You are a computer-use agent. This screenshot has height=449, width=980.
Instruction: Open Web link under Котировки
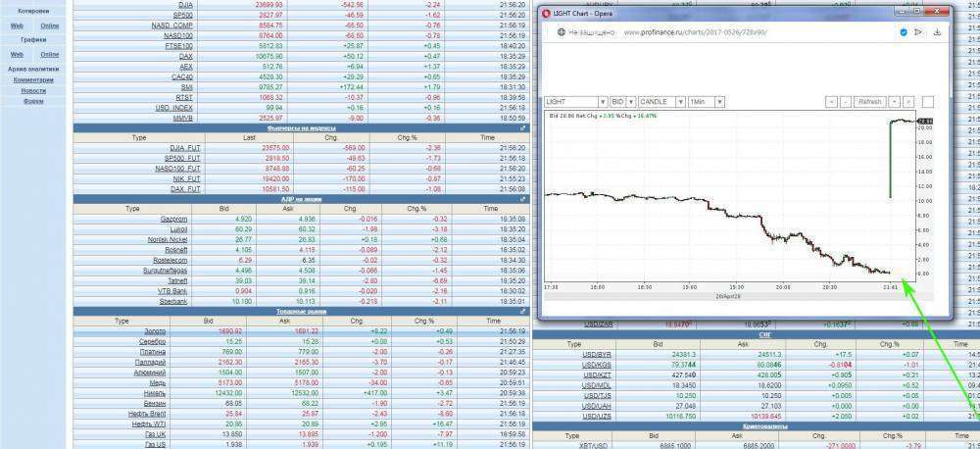pos(17,25)
